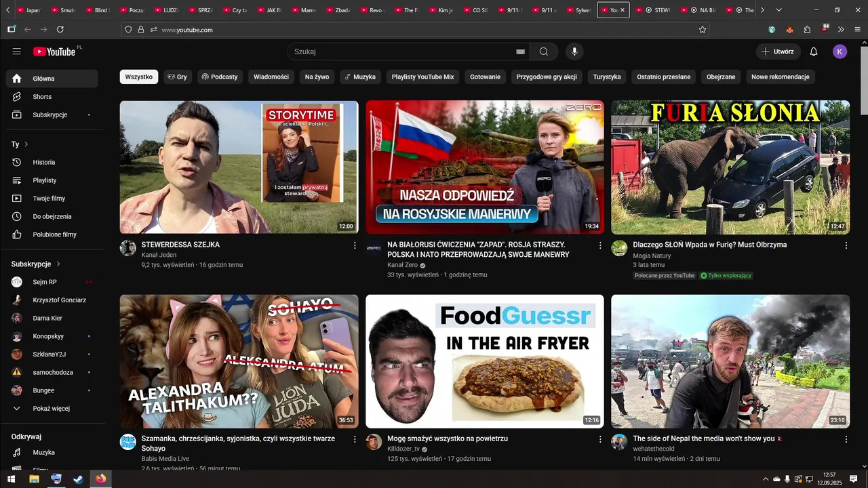Open YouTube notifications bell
868x488 pixels.
(814, 52)
